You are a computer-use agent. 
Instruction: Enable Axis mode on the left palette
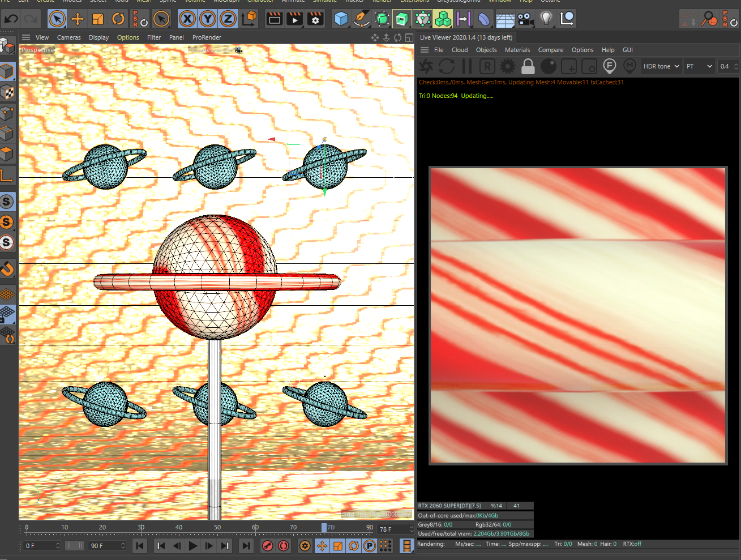pos(7,176)
